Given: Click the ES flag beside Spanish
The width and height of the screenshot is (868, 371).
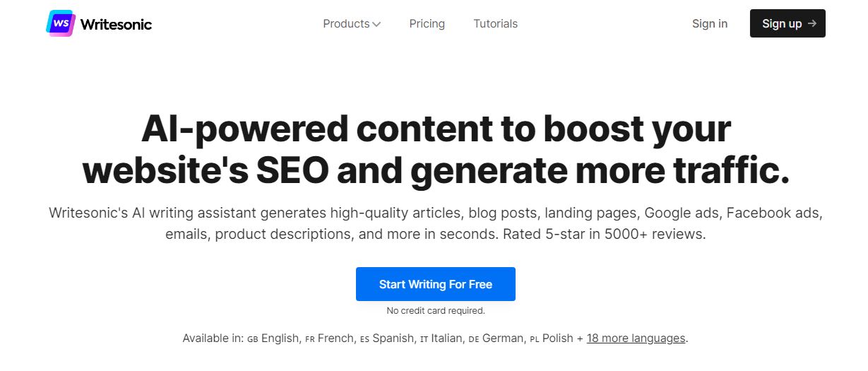Looking at the screenshot, I should (x=364, y=339).
